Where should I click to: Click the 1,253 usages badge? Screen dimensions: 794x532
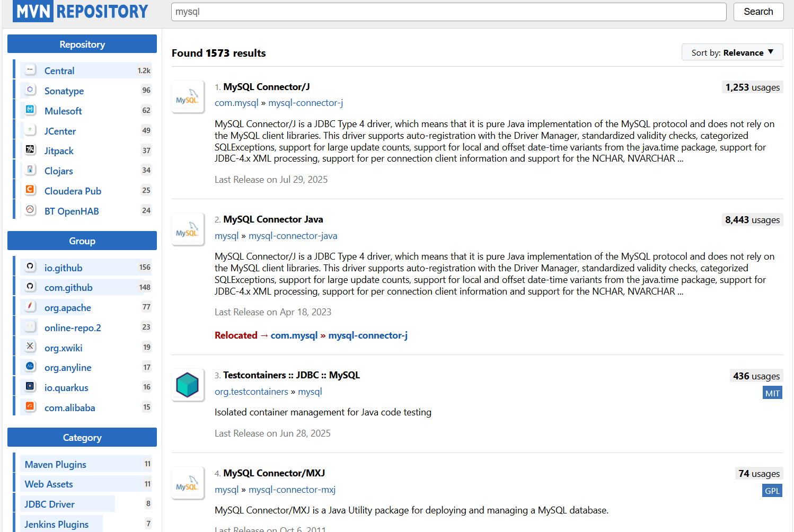coord(753,87)
